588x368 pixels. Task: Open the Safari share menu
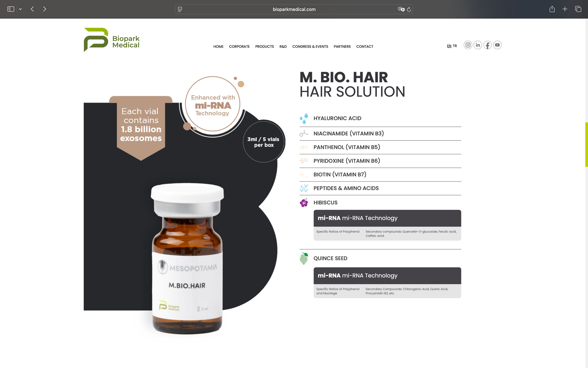[552, 9]
